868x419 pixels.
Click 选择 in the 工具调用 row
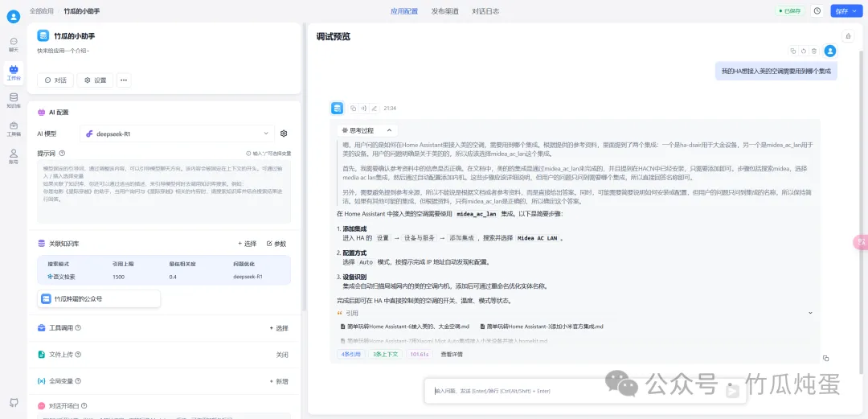tap(279, 328)
